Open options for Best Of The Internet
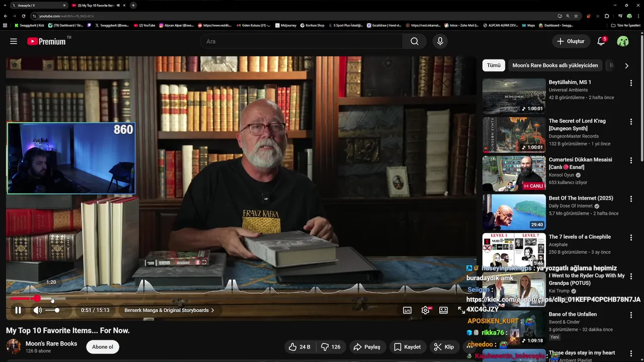The image size is (644, 362). click(x=631, y=199)
